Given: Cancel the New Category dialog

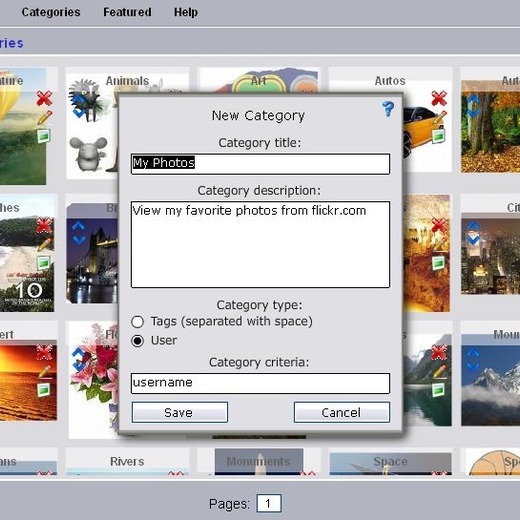Looking at the screenshot, I should click(x=342, y=412).
